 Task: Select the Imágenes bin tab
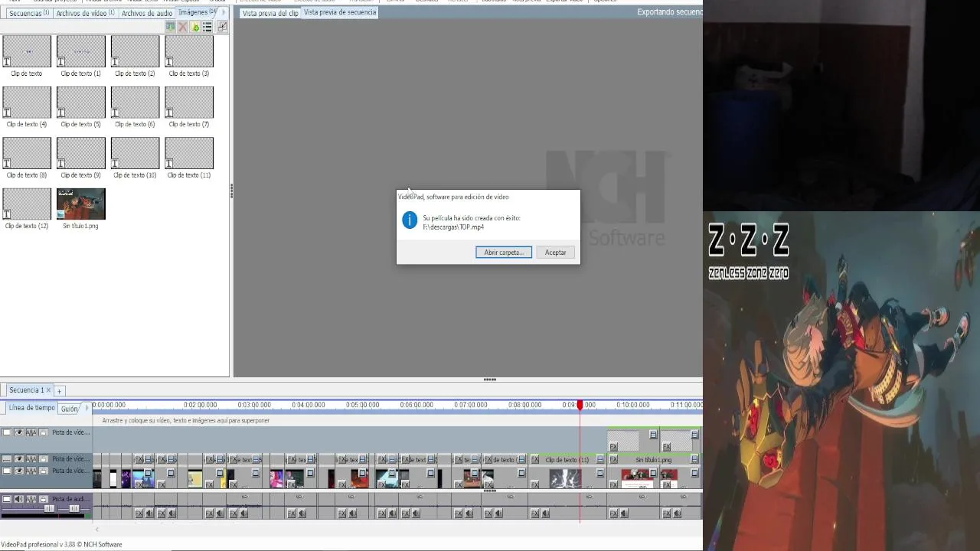[x=197, y=12]
